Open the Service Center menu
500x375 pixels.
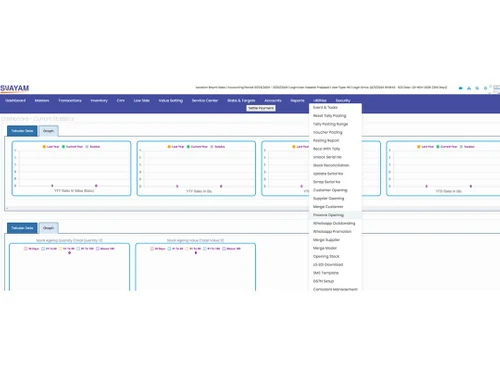click(205, 100)
